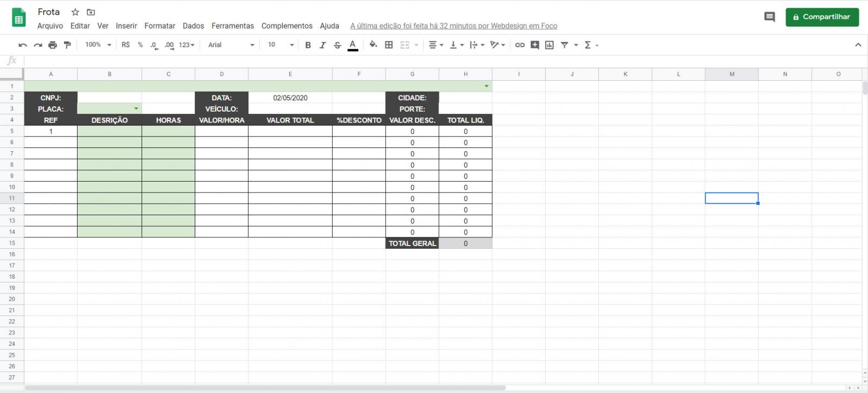The width and height of the screenshot is (868, 393).
Task: Open the Ver menu
Action: coord(103,26)
